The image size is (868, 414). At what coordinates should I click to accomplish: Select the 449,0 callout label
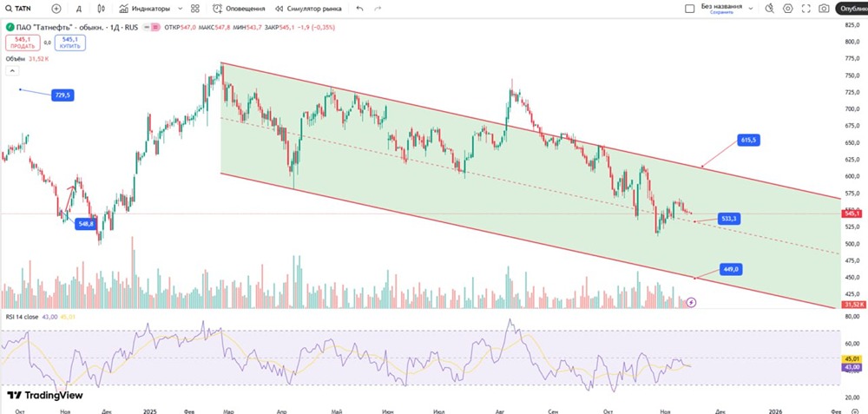(x=731, y=270)
